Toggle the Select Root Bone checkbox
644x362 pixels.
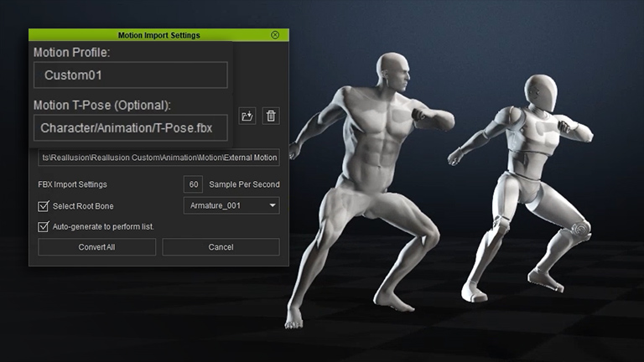point(44,206)
